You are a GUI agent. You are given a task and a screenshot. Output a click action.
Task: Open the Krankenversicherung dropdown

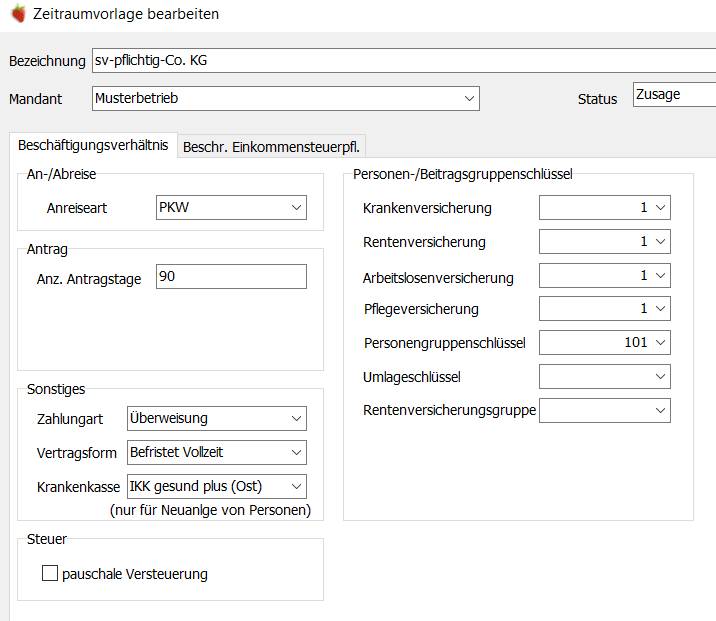(x=605, y=207)
